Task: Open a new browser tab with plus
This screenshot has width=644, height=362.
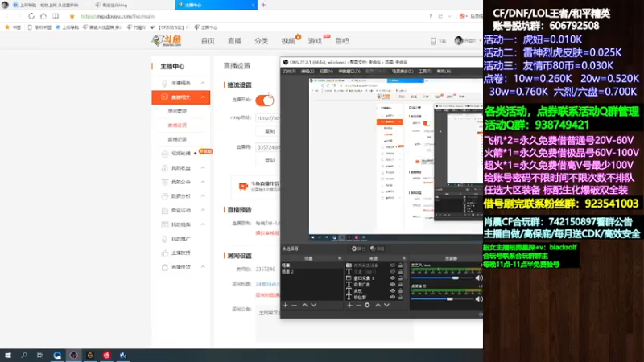Action: tap(263, 5)
